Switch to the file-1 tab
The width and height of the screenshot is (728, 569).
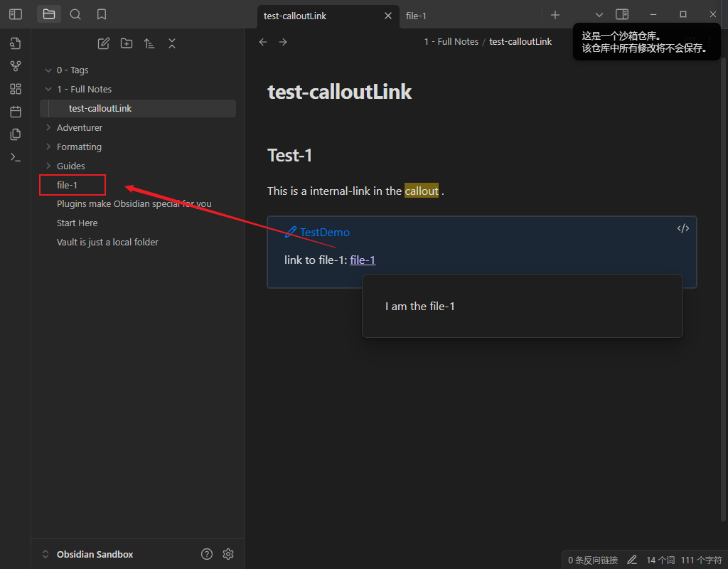[x=417, y=16]
